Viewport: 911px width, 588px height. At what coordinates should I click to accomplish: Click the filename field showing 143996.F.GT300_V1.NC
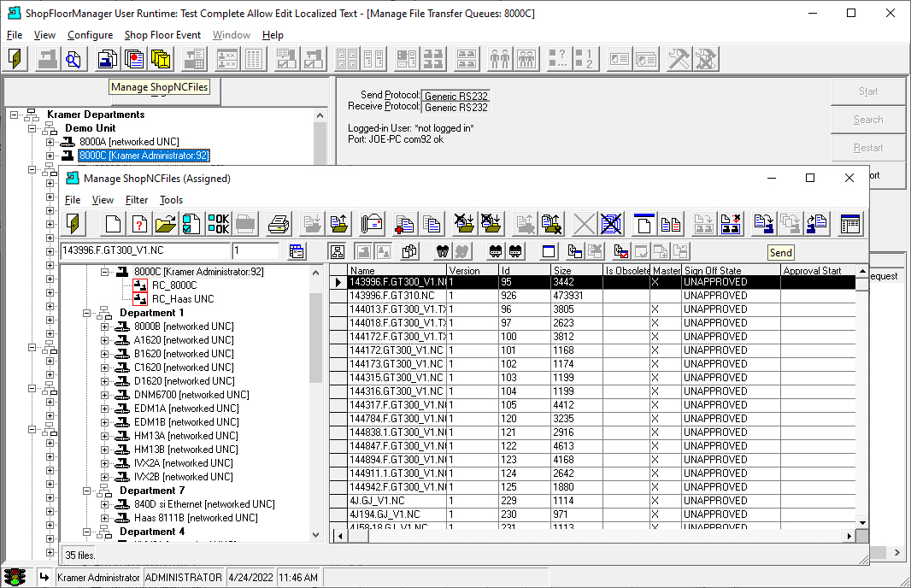(145, 251)
